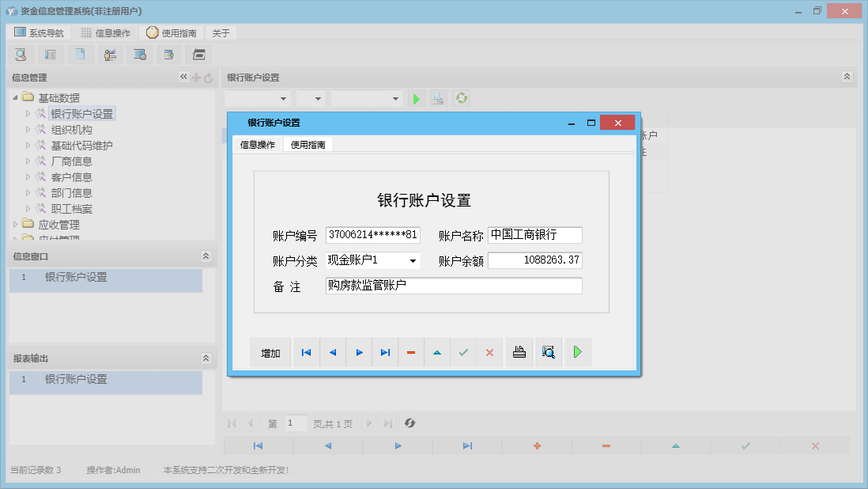Collapse the 基础数据 folder tree

pos(14,97)
